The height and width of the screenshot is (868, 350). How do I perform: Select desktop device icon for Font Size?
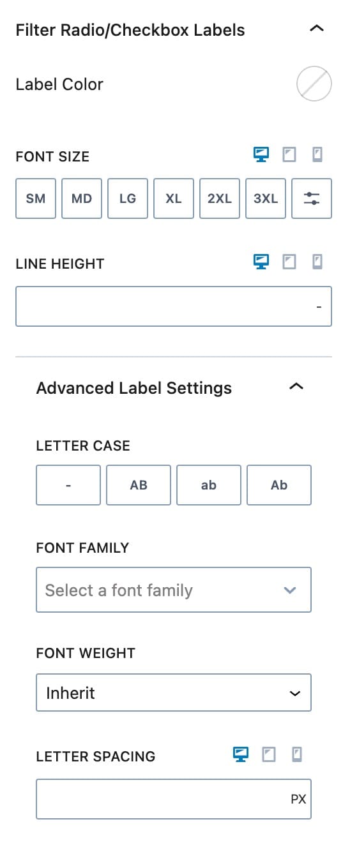pos(261,154)
